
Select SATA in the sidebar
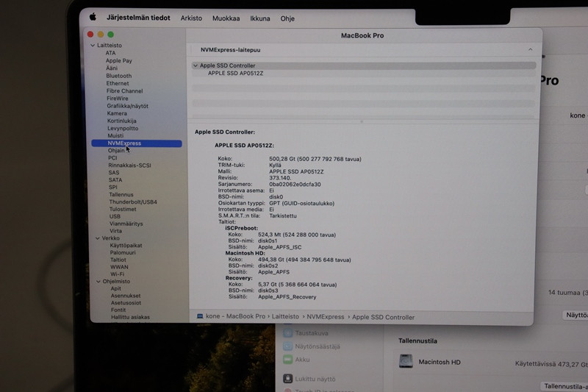pos(115,179)
